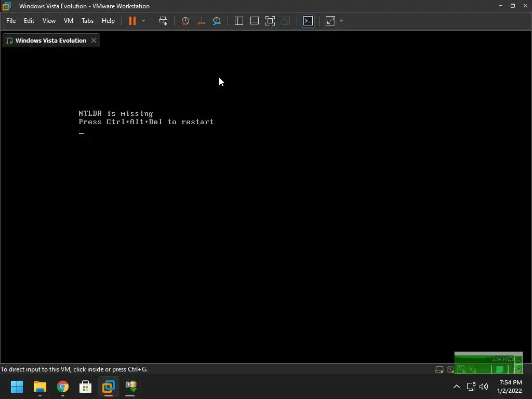The image size is (532, 399).
Task: Close the Windows Vista Evolution tab
Action: 94,41
